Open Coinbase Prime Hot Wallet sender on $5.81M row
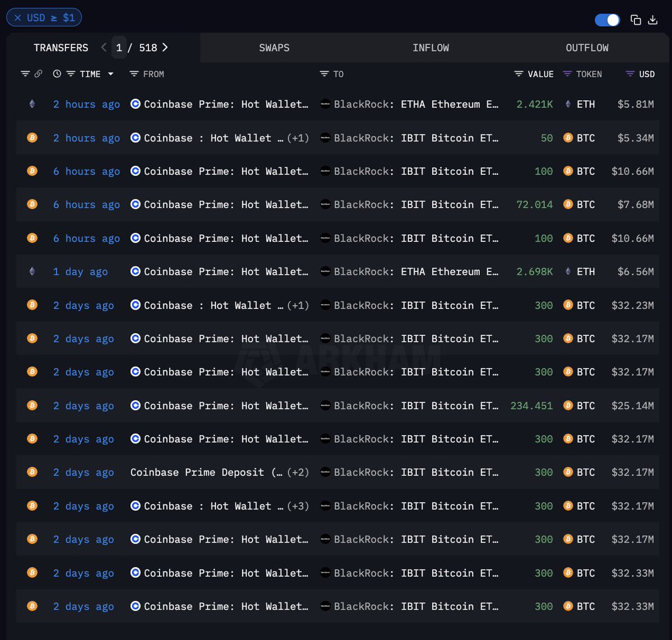 [226, 104]
